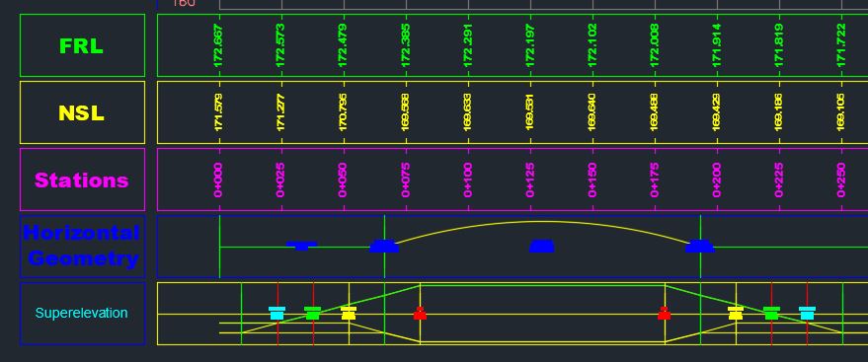This screenshot has width=868, height=362.
Task: Click station label 0+000
Action: 218,180
